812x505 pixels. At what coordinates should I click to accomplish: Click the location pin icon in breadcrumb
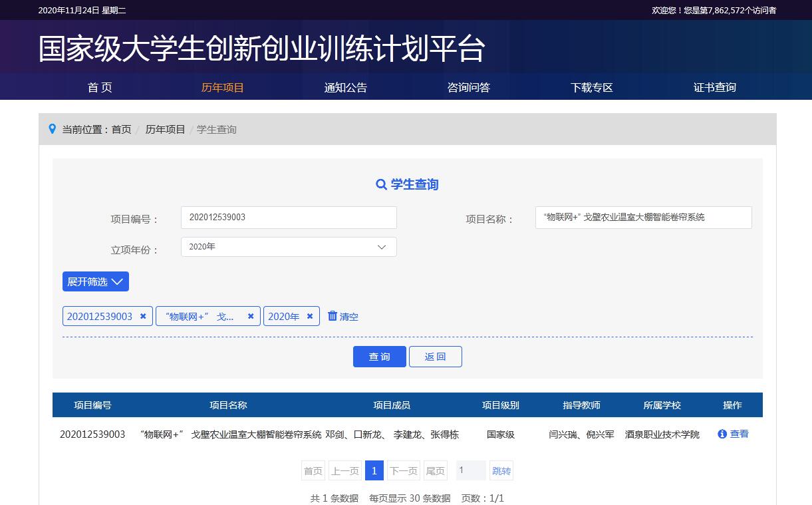[x=53, y=129]
